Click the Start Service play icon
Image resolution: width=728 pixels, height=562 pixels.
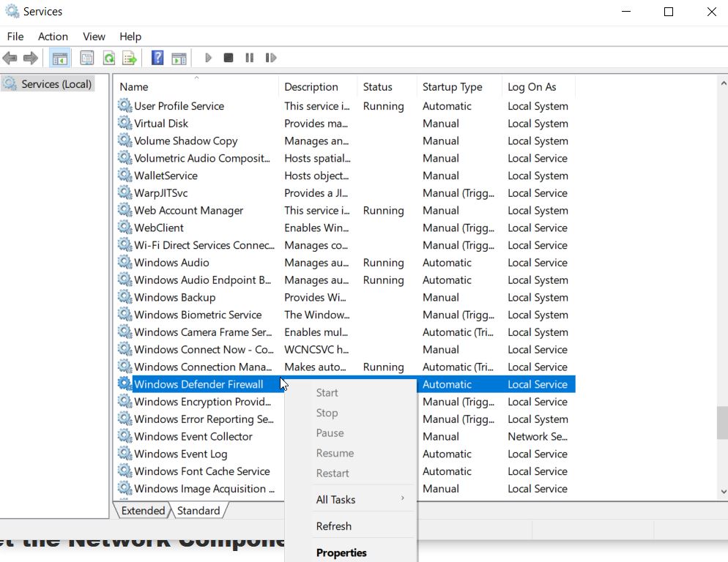208,58
